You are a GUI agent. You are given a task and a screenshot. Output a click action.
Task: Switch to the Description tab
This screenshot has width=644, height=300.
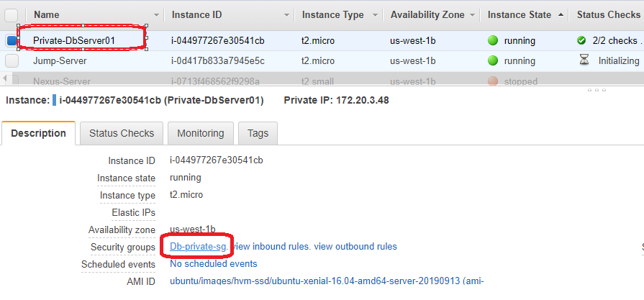click(x=38, y=133)
